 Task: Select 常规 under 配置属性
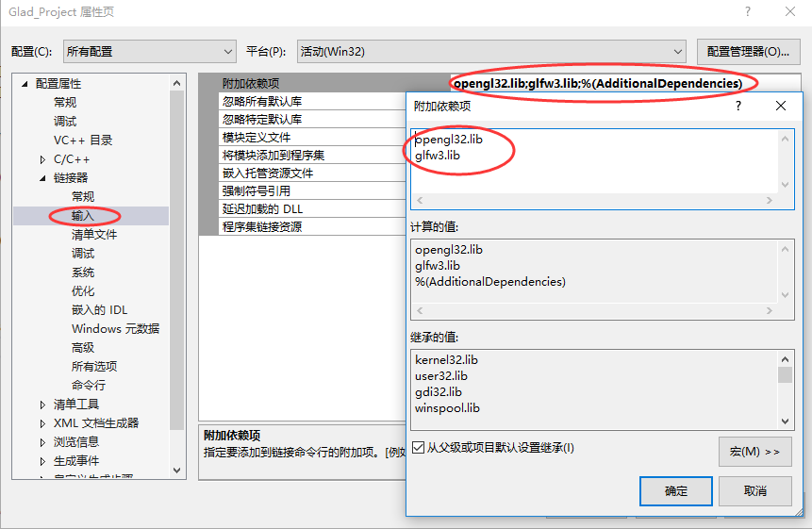[65, 103]
